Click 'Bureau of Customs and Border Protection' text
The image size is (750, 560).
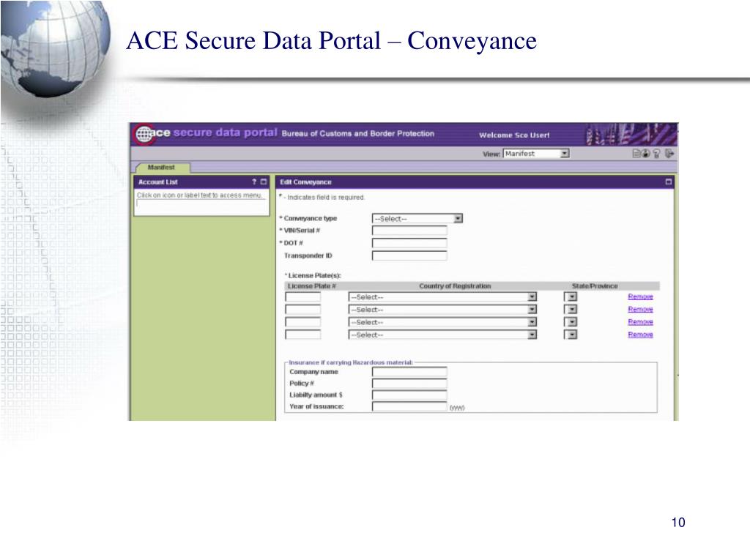(357, 133)
